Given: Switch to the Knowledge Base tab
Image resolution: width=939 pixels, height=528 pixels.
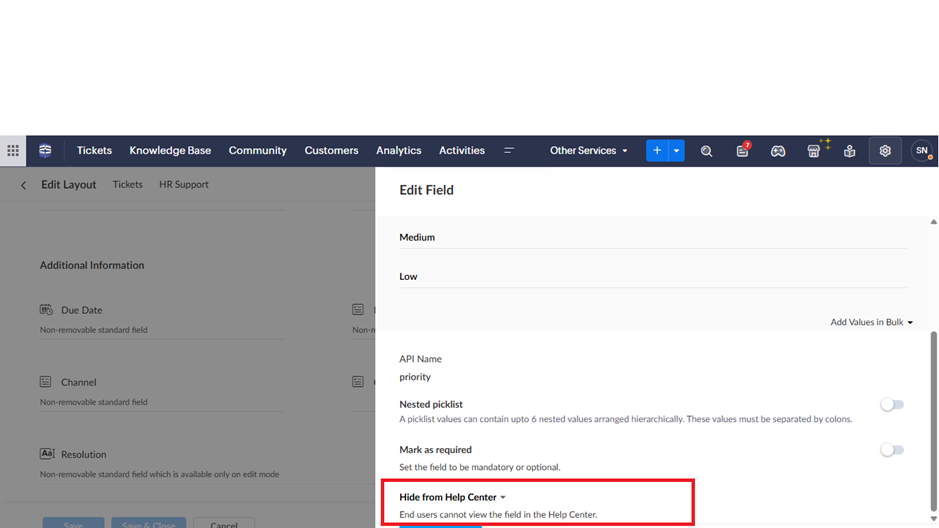Looking at the screenshot, I should coord(170,151).
